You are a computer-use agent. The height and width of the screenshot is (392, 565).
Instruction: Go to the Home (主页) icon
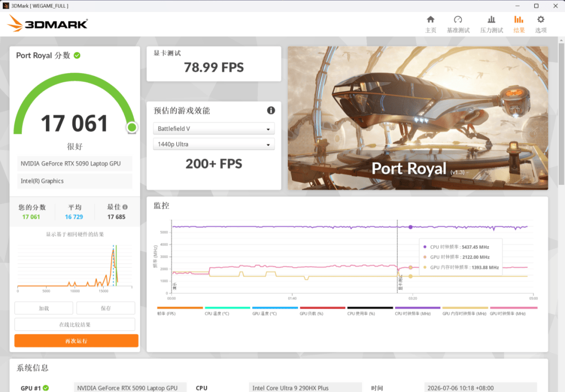(x=430, y=19)
